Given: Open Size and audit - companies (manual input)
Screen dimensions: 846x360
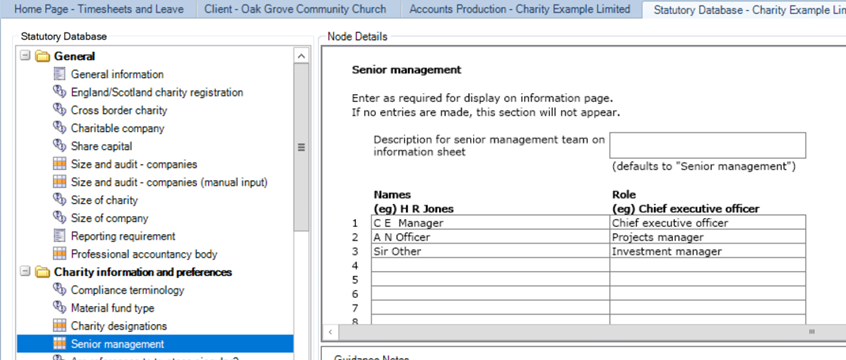Looking at the screenshot, I should pyautogui.click(x=169, y=182).
